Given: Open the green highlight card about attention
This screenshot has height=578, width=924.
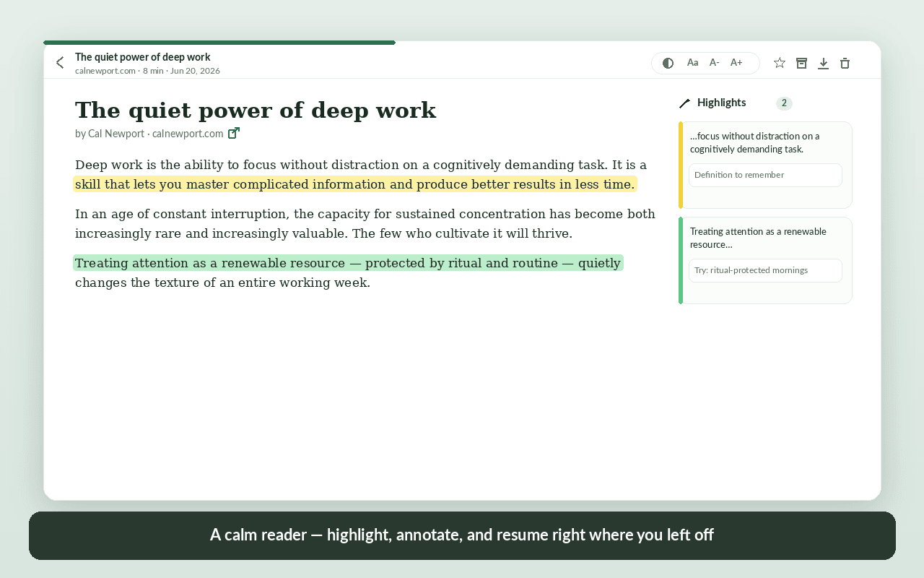Looking at the screenshot, I should [x=765, y=260].
